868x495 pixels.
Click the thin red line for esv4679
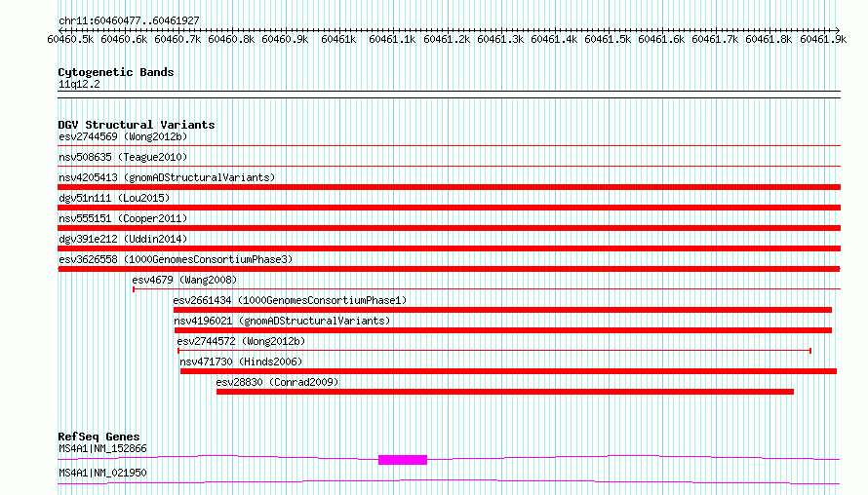[x=487, y=288]
